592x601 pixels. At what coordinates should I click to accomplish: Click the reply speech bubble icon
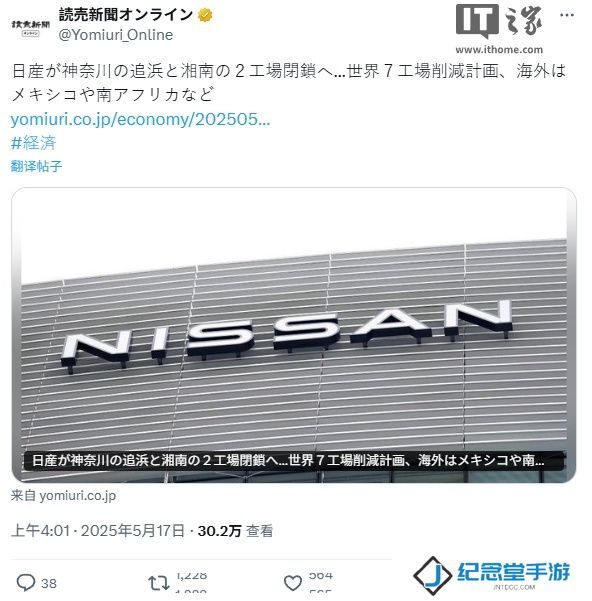pos(26,583)
